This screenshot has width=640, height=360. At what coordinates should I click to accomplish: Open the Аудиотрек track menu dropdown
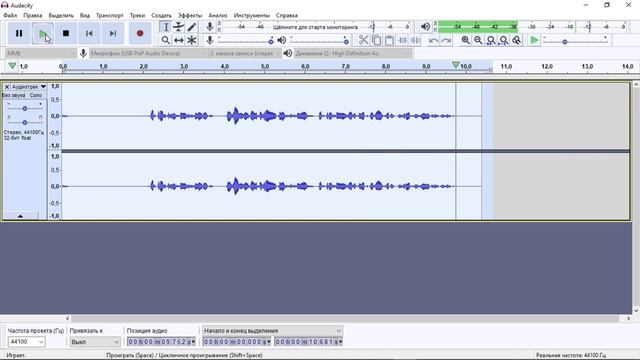coord(29,87)
